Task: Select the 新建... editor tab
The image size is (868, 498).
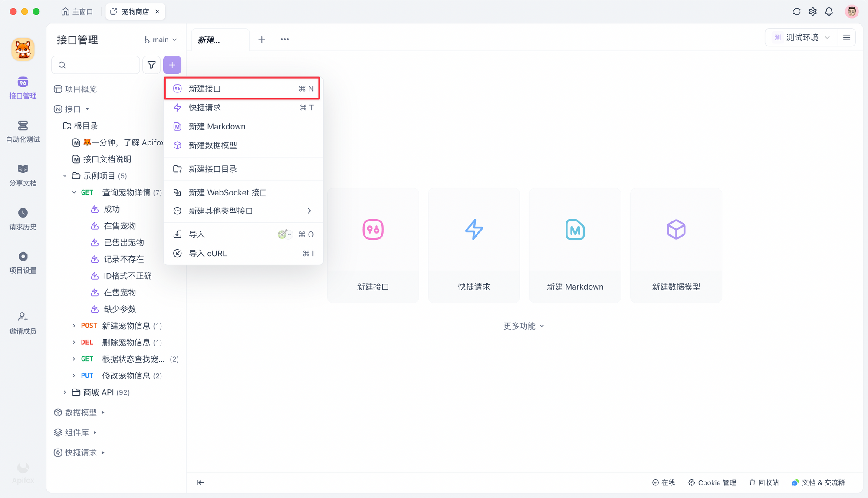Action: (220, 40)
